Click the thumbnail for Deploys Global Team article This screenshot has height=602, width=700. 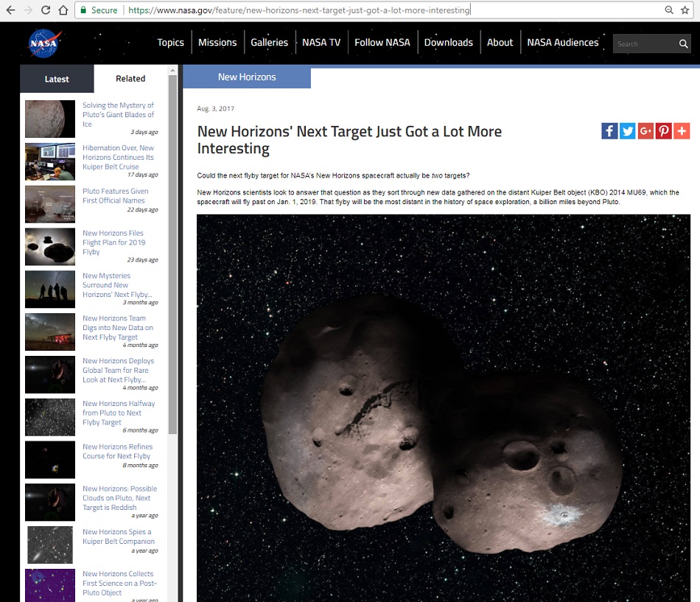point(50,374)
